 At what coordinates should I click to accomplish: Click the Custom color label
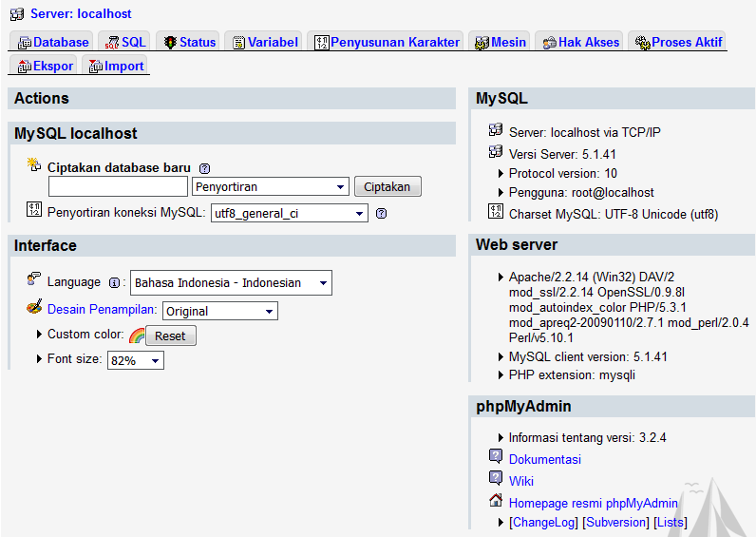pos(85,334)
